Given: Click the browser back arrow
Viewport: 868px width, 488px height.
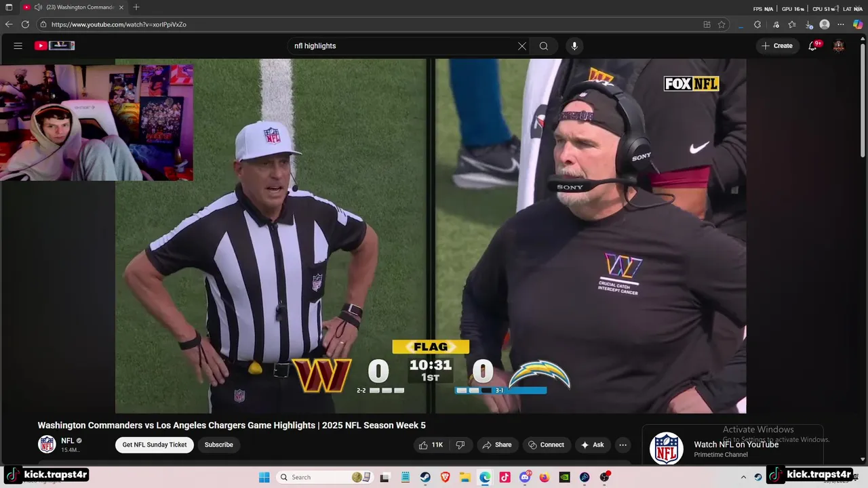Looking at the screenshot, I should coord(9,24).
